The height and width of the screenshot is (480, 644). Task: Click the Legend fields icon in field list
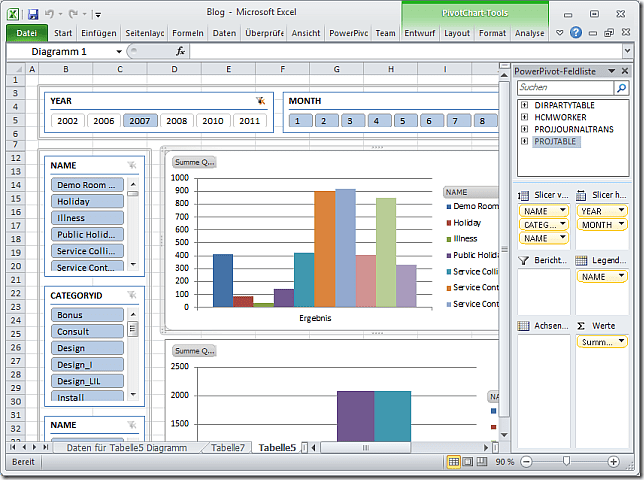pos(581,260)
